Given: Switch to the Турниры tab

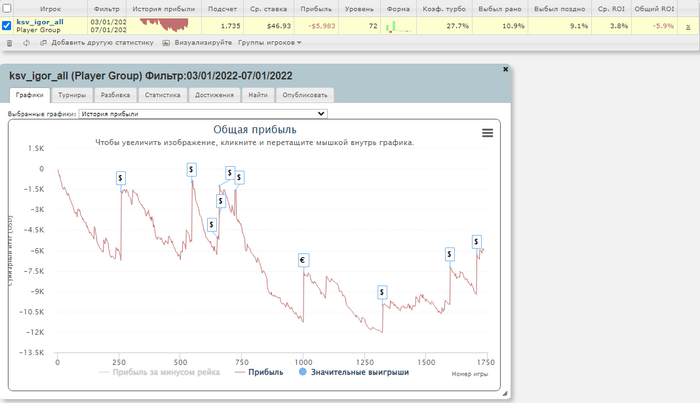Looking at the screenshot, I should coord(72,95).
